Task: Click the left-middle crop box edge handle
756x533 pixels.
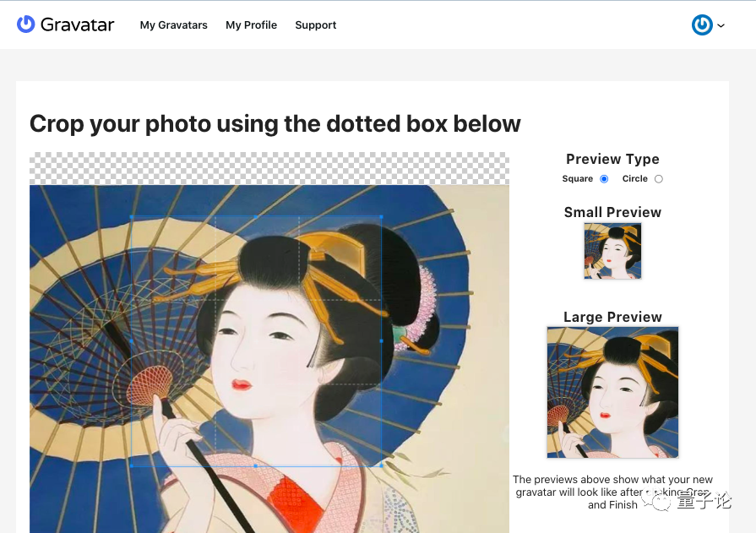Action: coord(132,341)
